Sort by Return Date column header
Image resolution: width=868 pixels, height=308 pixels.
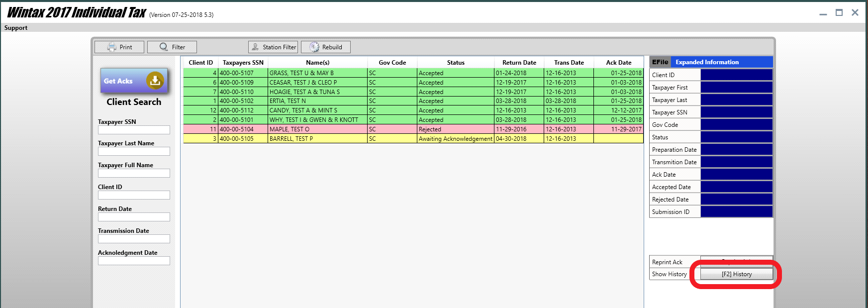(519, 63)
